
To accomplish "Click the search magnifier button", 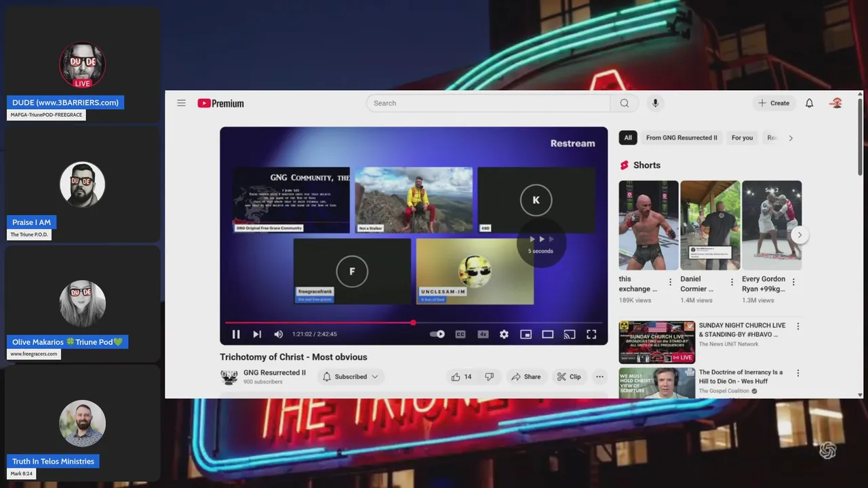I will point(625,103).
